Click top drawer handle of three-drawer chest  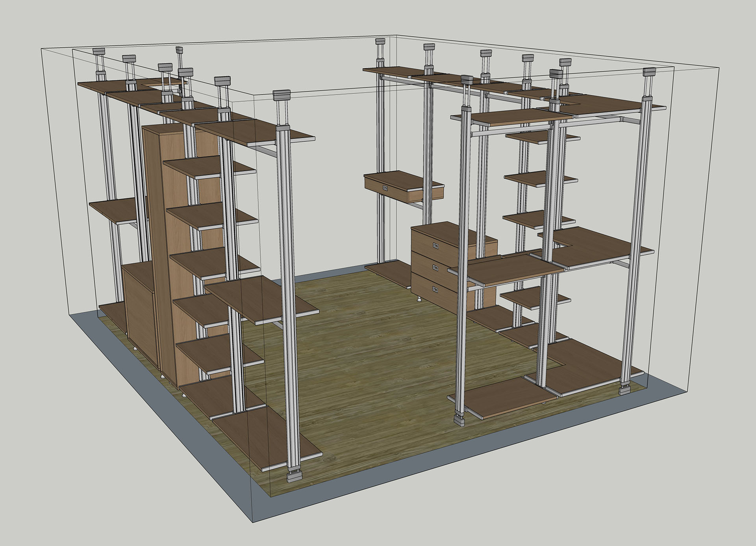click(x=435, y=245)
